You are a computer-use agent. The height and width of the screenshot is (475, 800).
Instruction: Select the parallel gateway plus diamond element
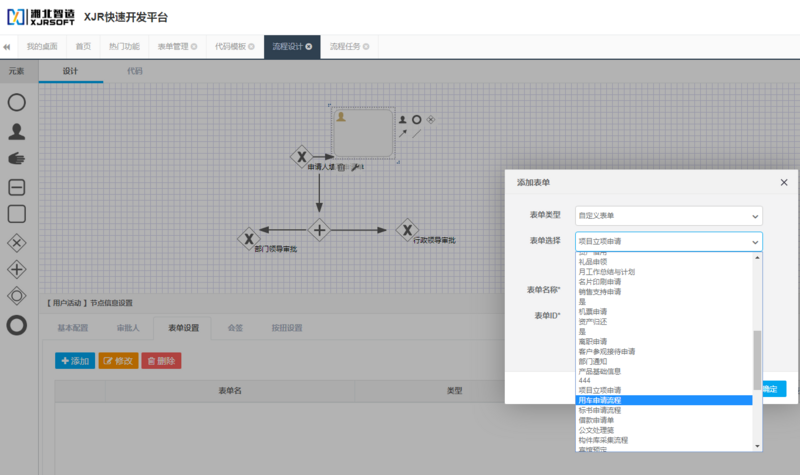click(x=17, y=269)
